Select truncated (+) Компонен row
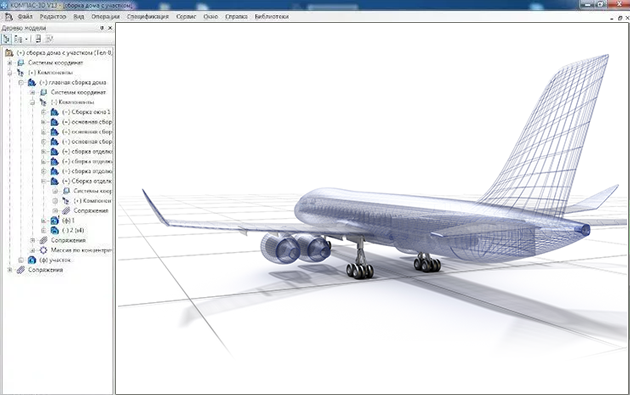This screenshot has width=630, height=395. click(92, 201)
